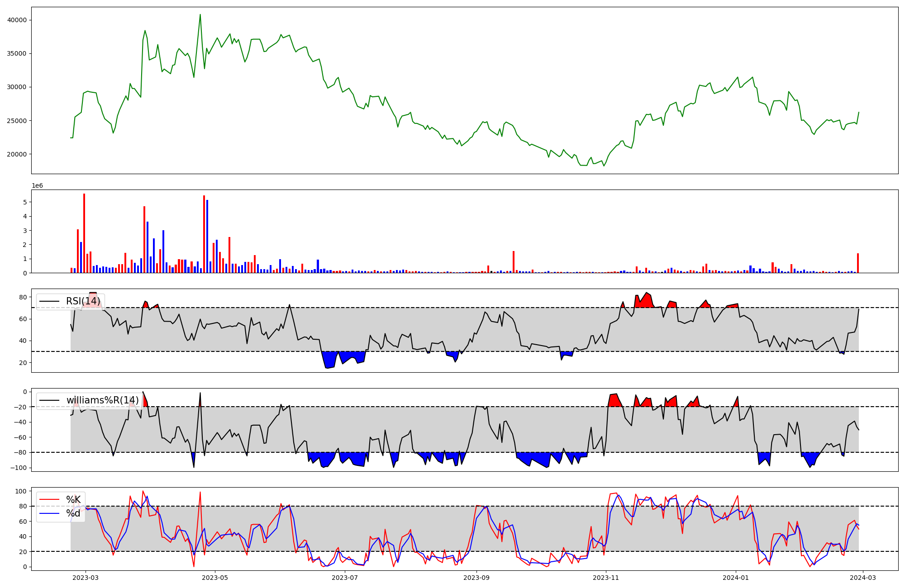Click the 20000 price axis label
Image resolution: width=905 pixels, height=588 pixels.
coord(17,154)
